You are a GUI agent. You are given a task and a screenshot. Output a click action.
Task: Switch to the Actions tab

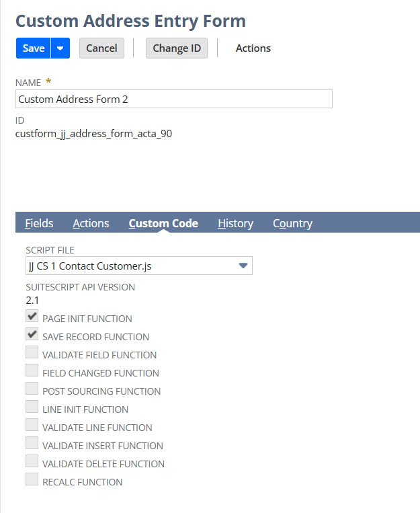coord(91,223)
